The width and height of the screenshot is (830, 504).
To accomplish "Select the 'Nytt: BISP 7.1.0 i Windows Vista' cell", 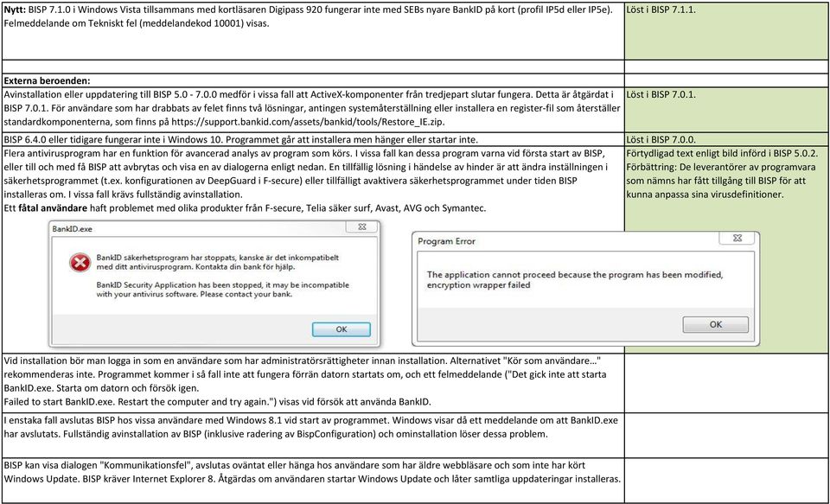I will tap(313, 31).
